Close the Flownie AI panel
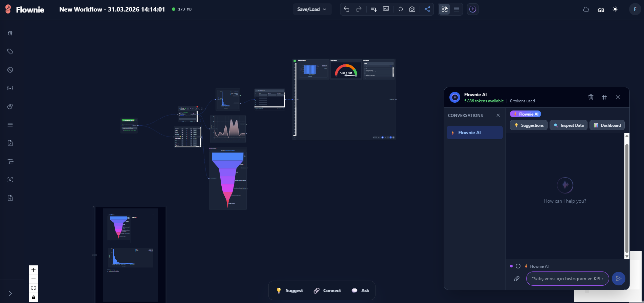Image resolution: width=644 pixels, height=303 pixels. pyautogui.click(x=618, y=97)
